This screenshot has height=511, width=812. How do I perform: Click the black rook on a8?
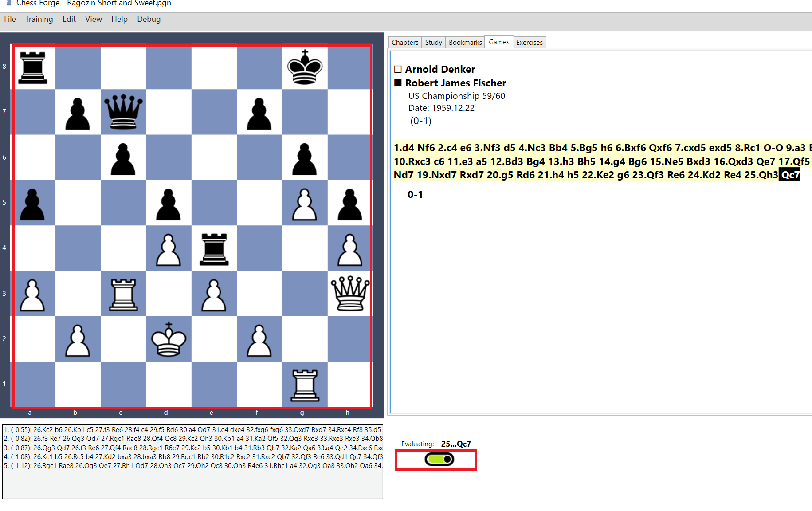(32, 67)
